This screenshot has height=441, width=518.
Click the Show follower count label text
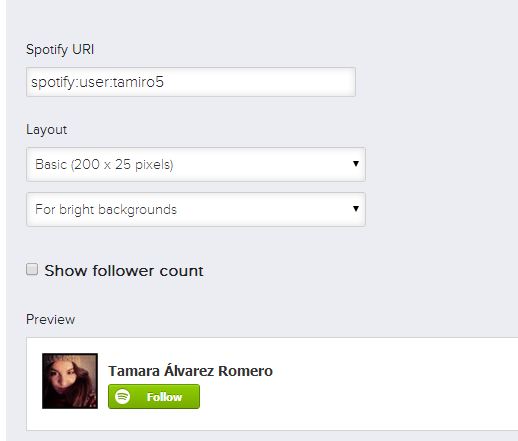point(124,271)
